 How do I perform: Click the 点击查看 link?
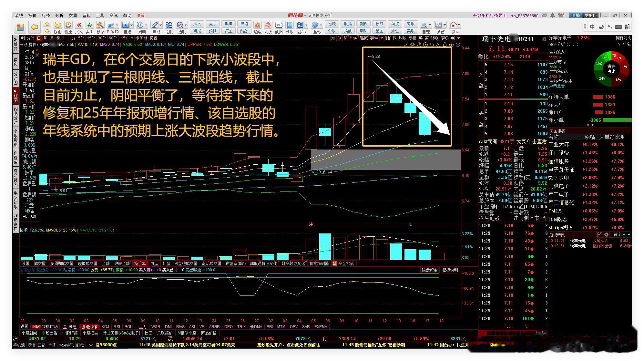(557, 86)
